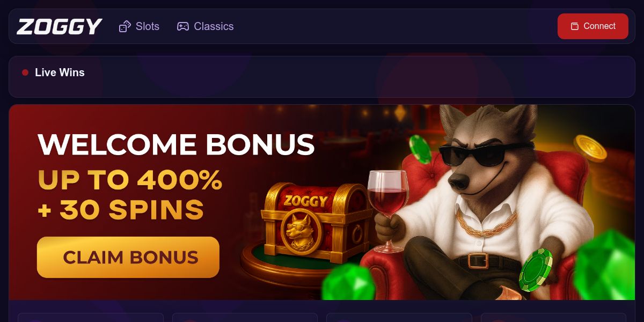Click the golden Claim Bonus button
Image resolution: width=644 pixels, height=322 pixels.
(128, 258)
